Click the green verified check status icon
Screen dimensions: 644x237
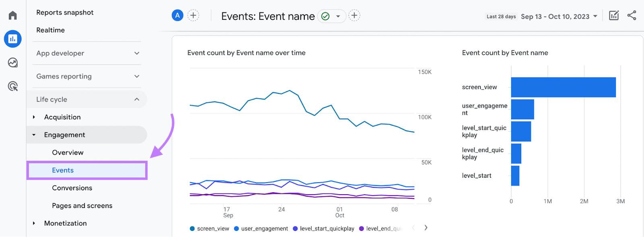tap(326, 16)
